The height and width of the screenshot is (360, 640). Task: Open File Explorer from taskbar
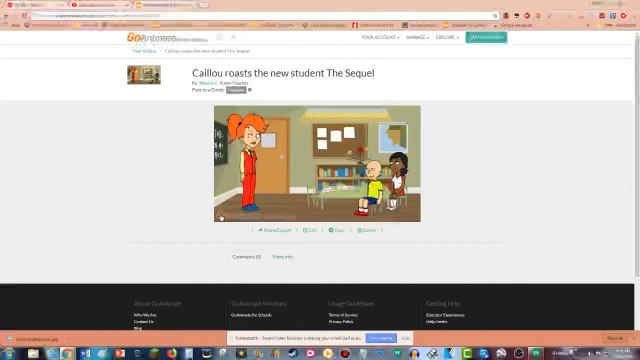[33, 353]
